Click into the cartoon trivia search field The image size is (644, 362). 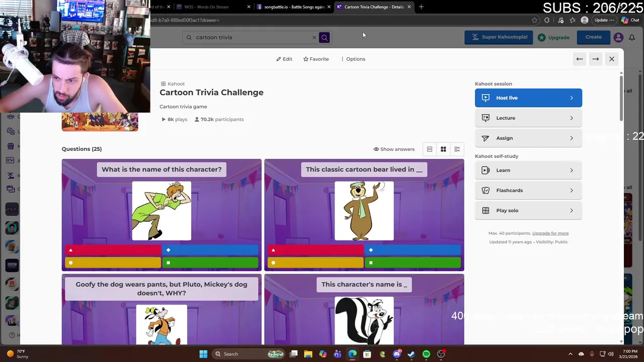coord(252,37)
